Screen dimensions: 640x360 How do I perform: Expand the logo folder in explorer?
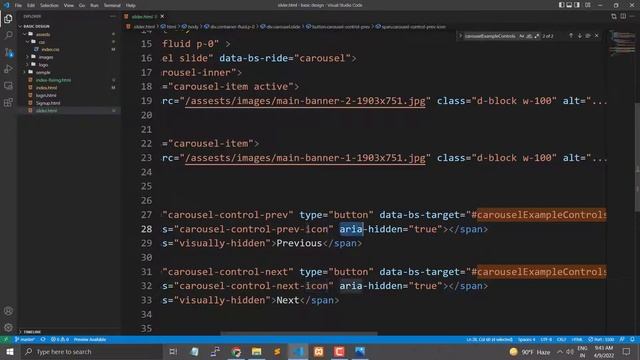pos(43,64)
